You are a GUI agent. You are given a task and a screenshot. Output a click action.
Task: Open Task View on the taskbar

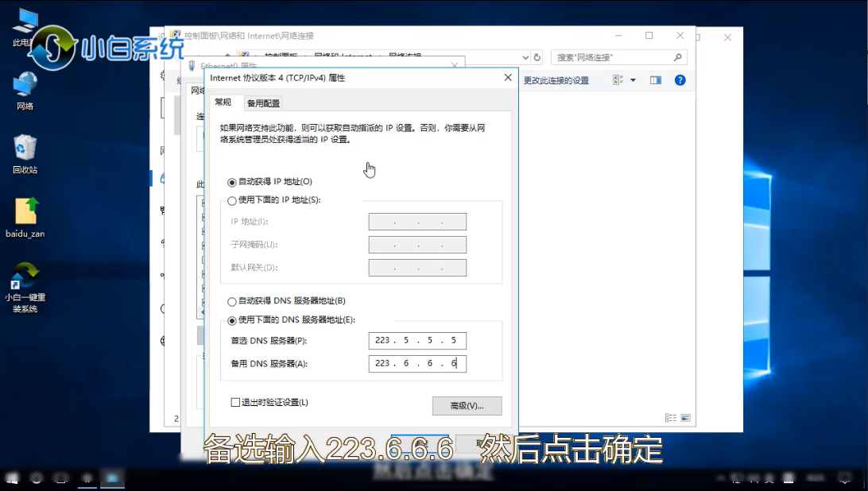pyautogui.click(x=61, y=477)
